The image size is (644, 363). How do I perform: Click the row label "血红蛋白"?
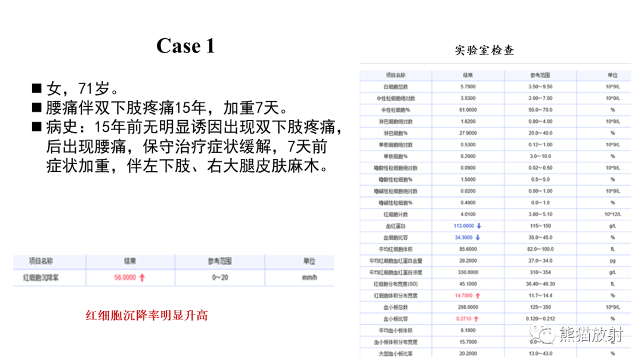[x=395, y=226]
